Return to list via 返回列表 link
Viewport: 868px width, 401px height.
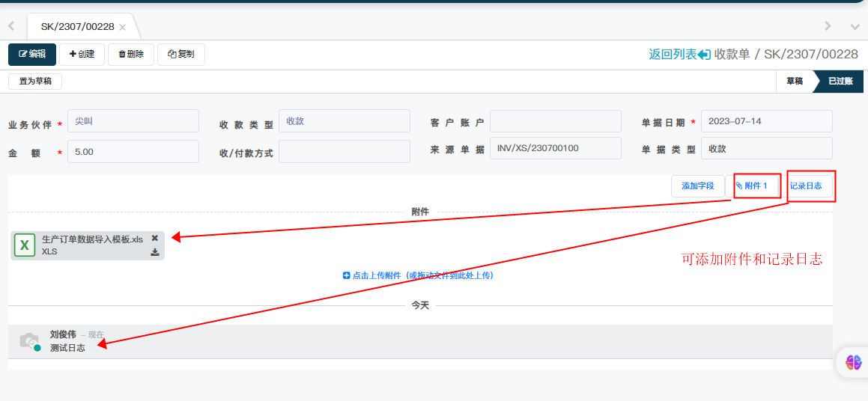pyautogui.click(x=679, y=54)
